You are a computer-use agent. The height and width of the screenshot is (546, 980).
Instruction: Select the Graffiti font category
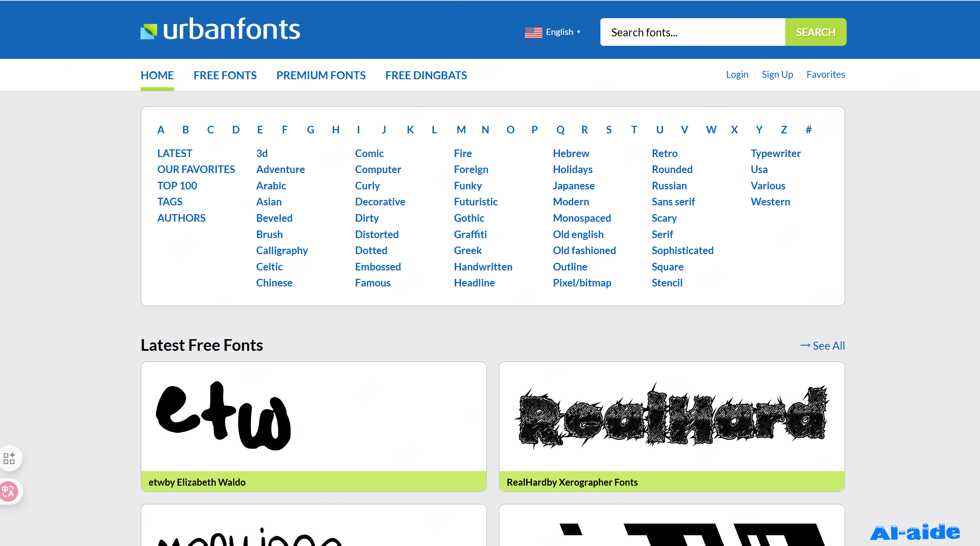click(x=470, y=234)
